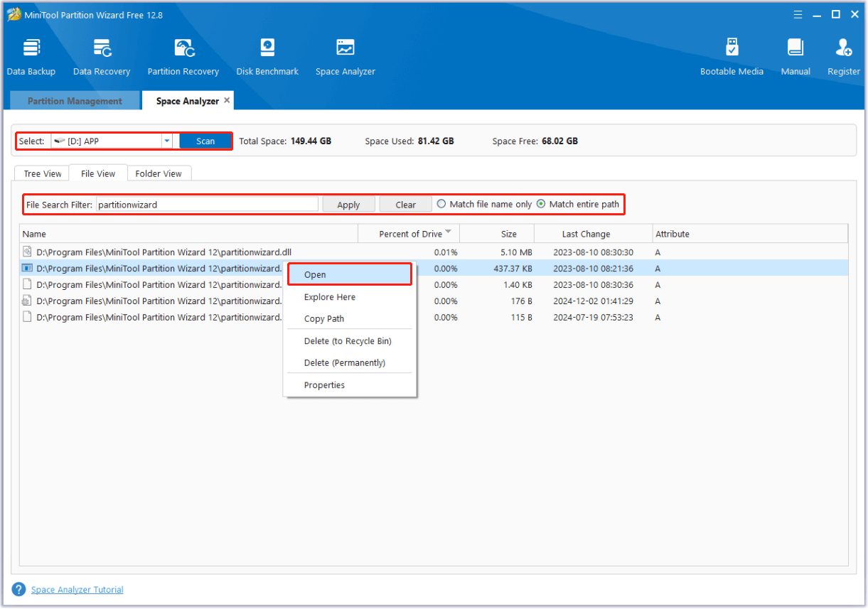Click the Name column header
Viewport: 868px width, 609px height.
click(x=188, y=234)
